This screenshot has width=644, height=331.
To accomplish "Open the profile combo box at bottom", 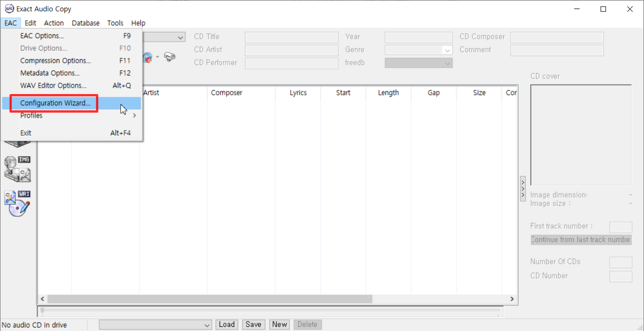I will coord(155,325).
